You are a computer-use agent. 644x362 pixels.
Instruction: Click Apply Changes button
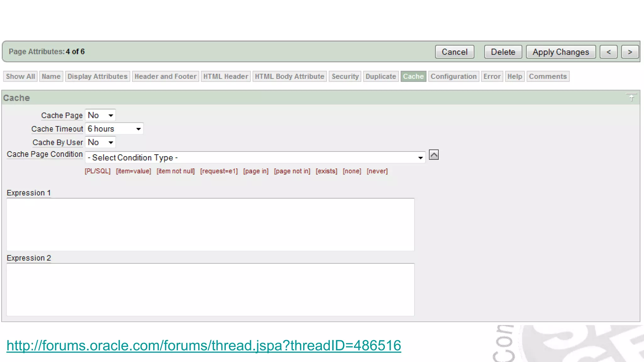(561, 52)
